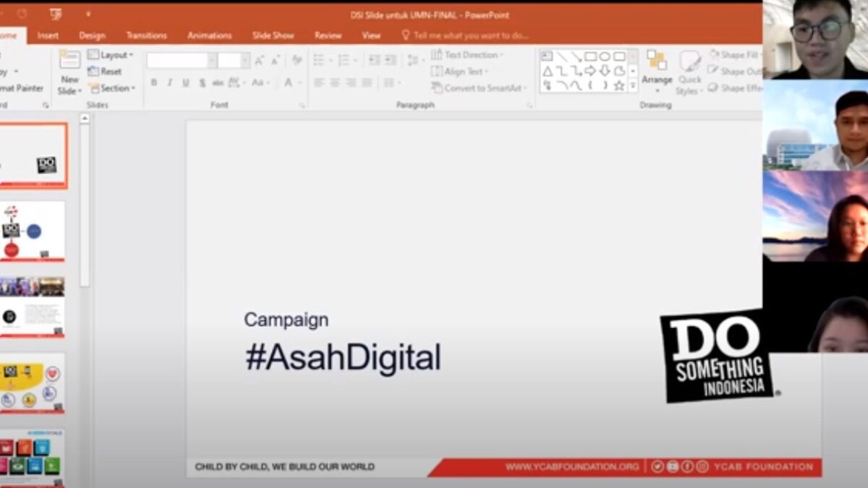Click the Numbering list icon
This screenshot has width=868, height=488.
coord(346,61)
